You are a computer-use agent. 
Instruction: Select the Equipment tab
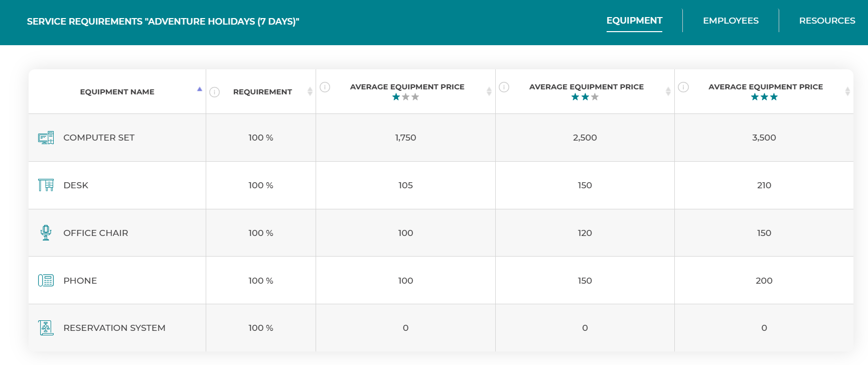click(x=634, y=21)
